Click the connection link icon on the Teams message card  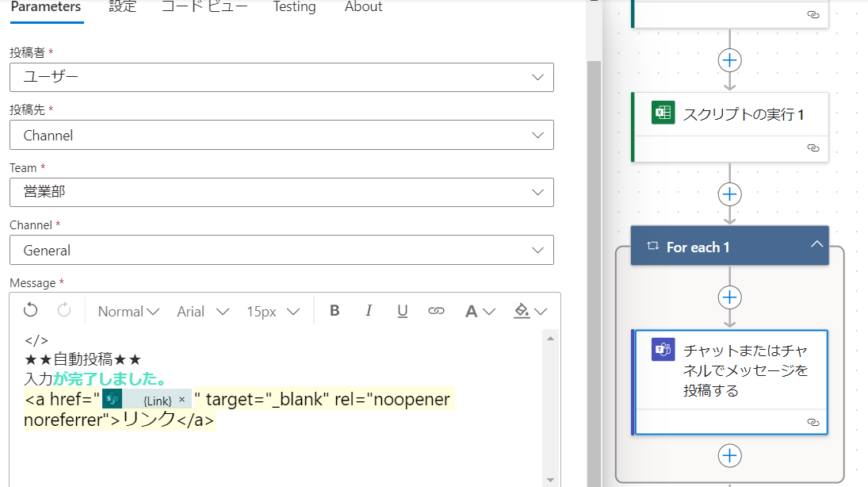pyautogui.click(x=813, y=422)
